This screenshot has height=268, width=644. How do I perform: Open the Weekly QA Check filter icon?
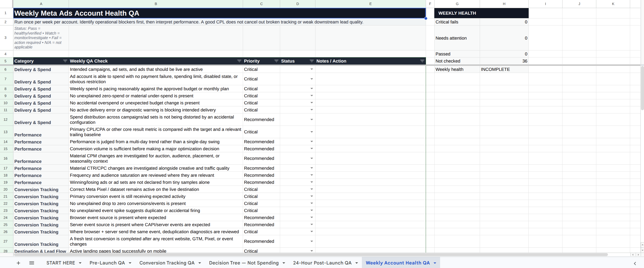pyautogui.click(x=239, y=61)
